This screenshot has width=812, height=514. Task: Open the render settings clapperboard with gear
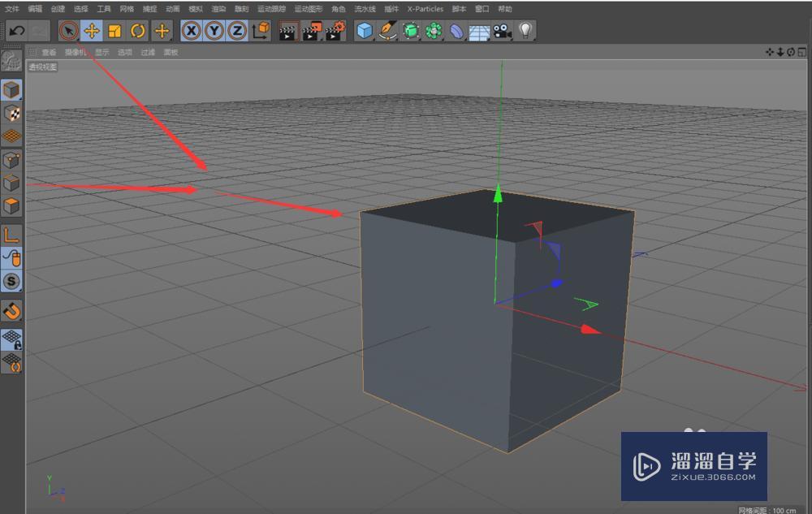(x=335, y=31)
